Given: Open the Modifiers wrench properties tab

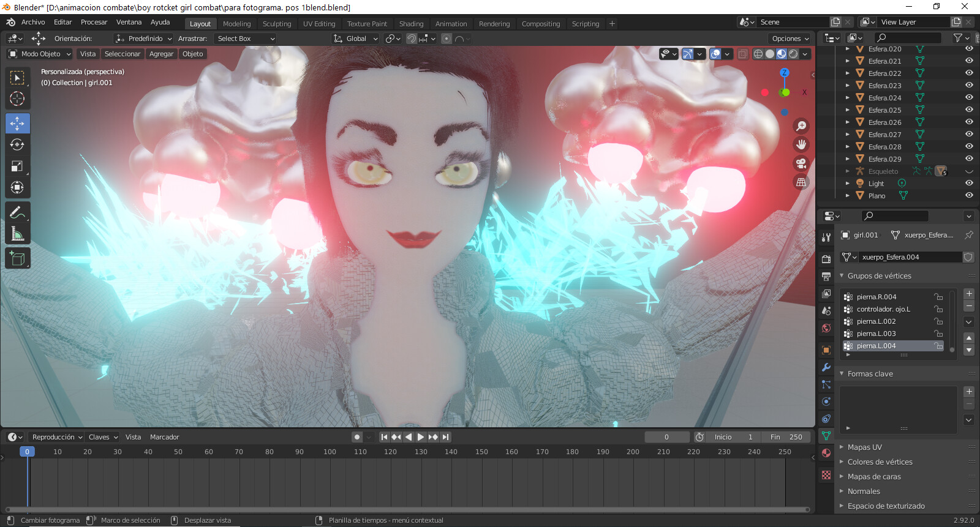Looking at the screenshot, I should coord(826,367).
